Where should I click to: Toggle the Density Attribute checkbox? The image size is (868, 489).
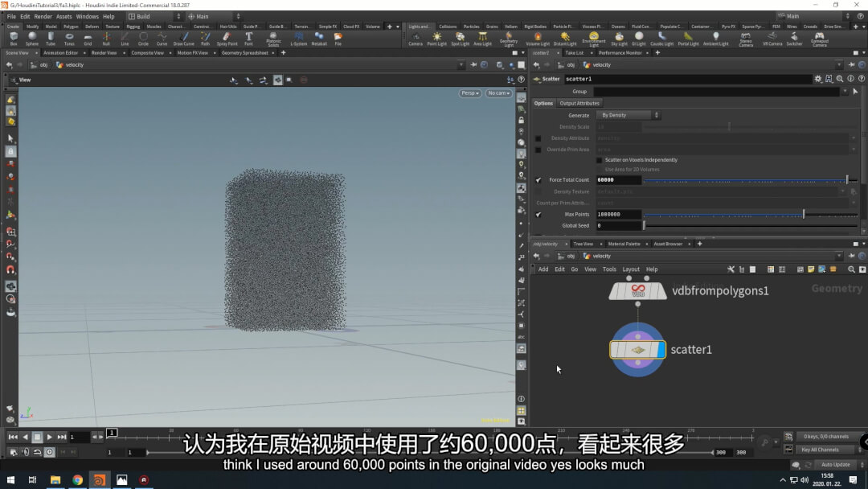click(538, 138)
